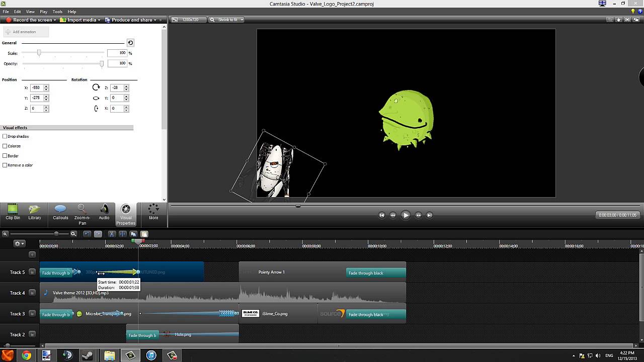Open the Edit menu

18,12
